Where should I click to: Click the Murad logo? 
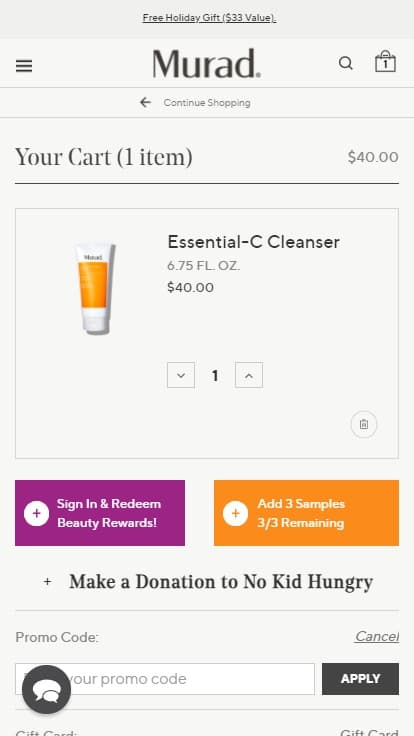pos(207,63)
